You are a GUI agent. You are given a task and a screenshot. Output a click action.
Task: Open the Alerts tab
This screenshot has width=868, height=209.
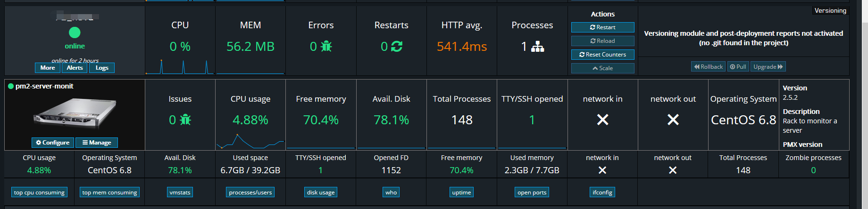75,68
